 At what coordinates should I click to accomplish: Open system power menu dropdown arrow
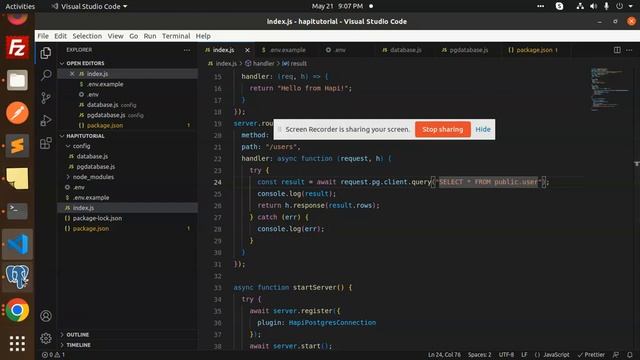click(x=631, y=6)
